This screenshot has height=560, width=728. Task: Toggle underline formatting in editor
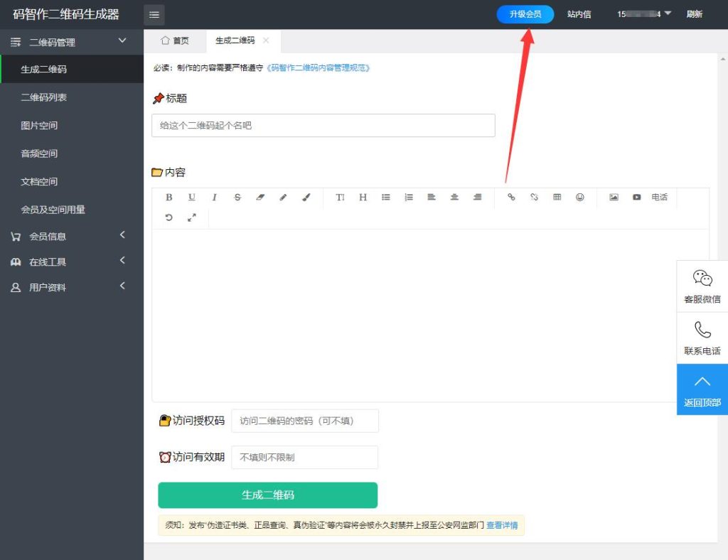coord(192,197)
